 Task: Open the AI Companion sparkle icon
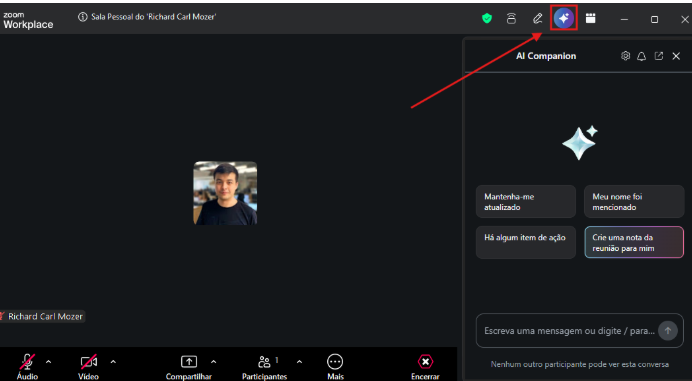pos(564,19)
